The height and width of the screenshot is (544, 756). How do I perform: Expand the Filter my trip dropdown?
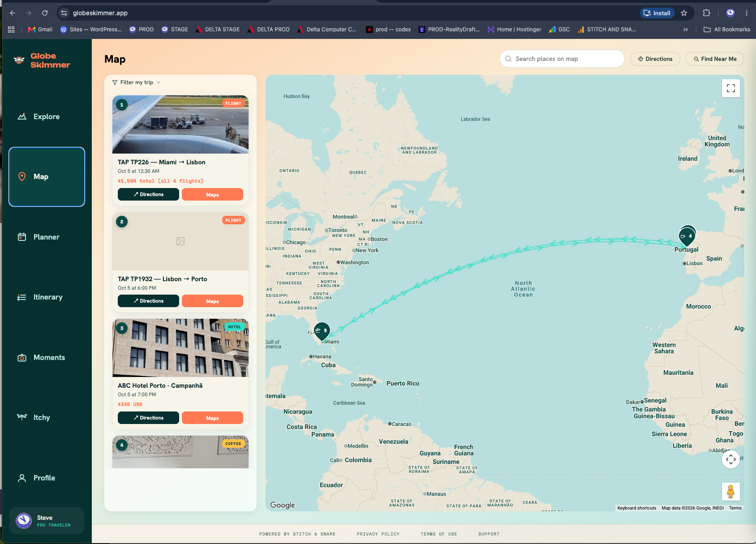click(x=136, y=82)
